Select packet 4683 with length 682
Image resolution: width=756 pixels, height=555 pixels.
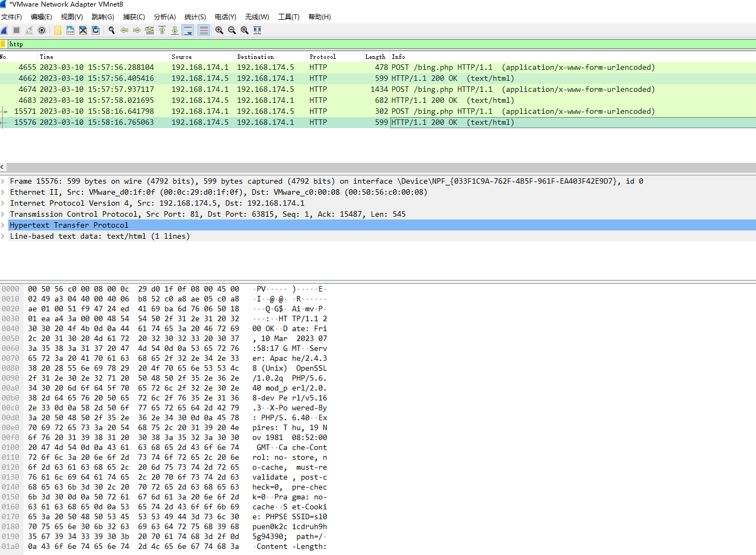coord(378,100)
